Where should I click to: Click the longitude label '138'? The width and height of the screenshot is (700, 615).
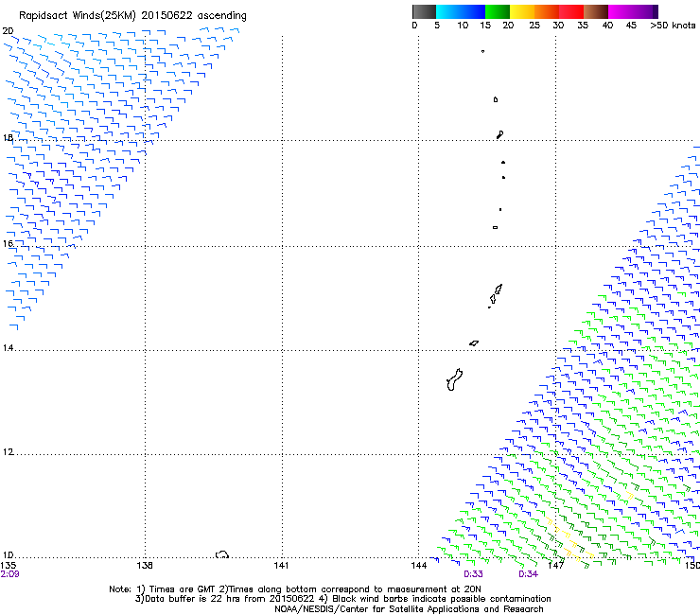pos(145,566)
